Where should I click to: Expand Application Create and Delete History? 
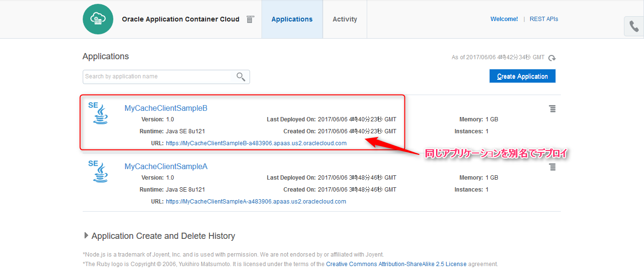pyautogui.click(x=87, y=236)
